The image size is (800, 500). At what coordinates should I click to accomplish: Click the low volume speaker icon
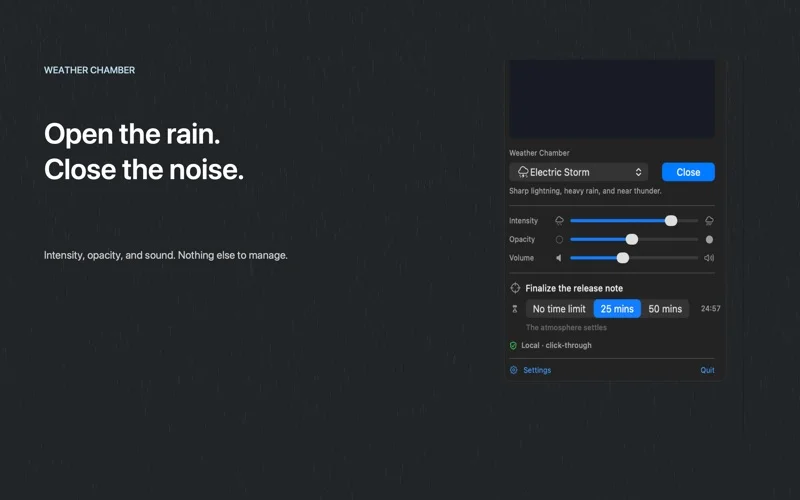tap(559, 258)
